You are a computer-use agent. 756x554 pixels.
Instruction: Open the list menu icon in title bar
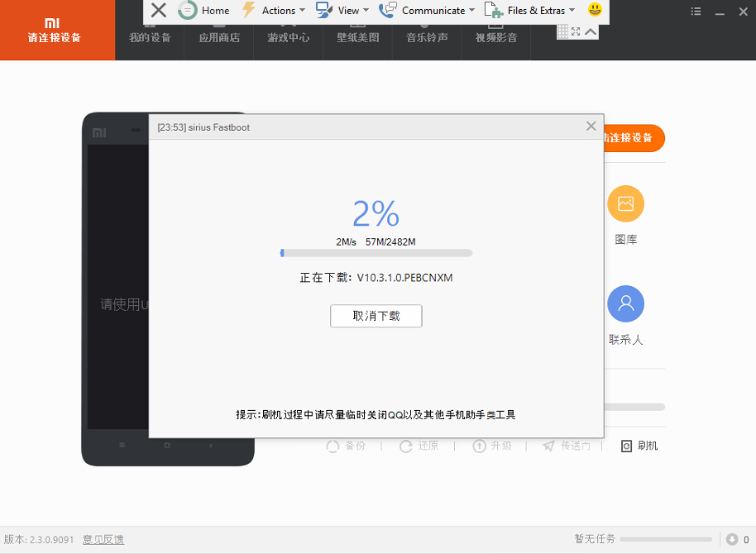696,11
